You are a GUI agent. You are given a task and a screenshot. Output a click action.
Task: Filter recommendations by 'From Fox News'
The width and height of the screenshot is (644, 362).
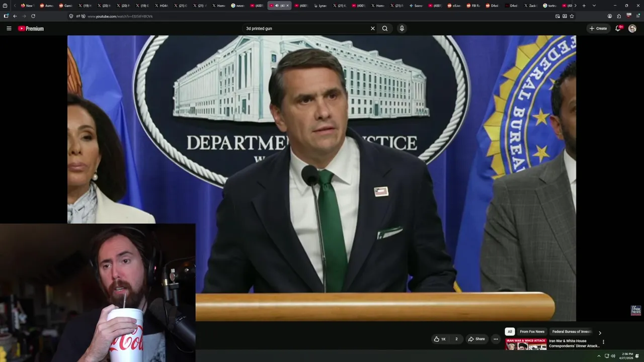pos(532,332)
